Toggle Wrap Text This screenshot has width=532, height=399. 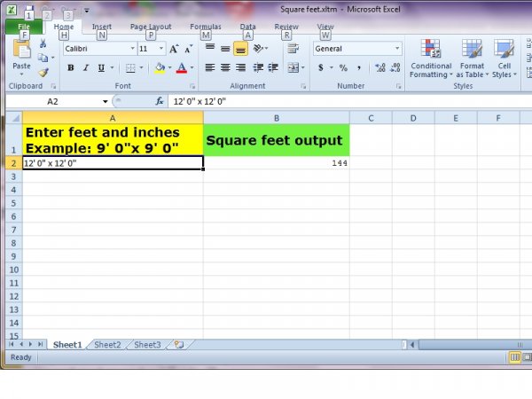pyautogui.click(x=293, y=49)
